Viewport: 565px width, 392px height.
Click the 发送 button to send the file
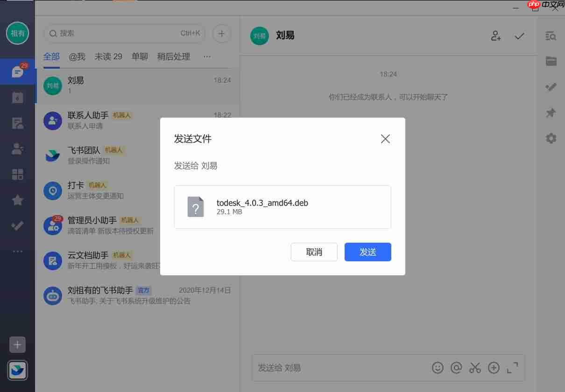tap(367, 252)
